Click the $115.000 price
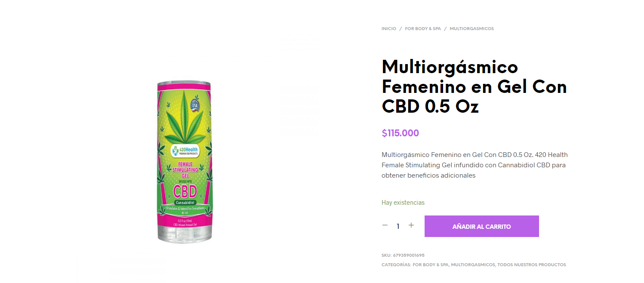The width and height of the screenshot is (644, 283). pyautogui.click(x=400, y=133)
